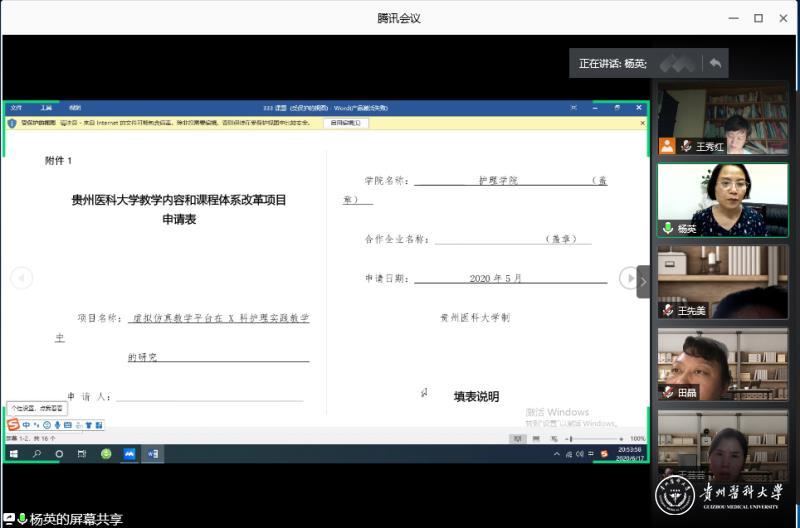
Task: Click the Sogou input method S icon
Action: 14,425
